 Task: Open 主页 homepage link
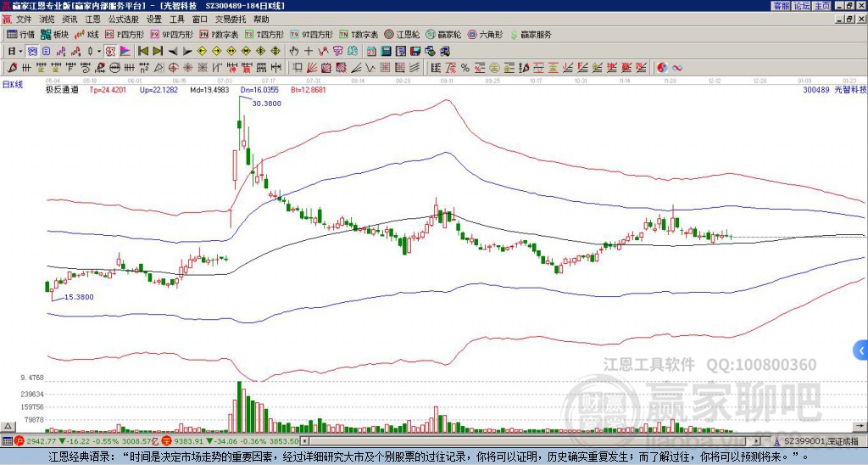coord(822,6)
